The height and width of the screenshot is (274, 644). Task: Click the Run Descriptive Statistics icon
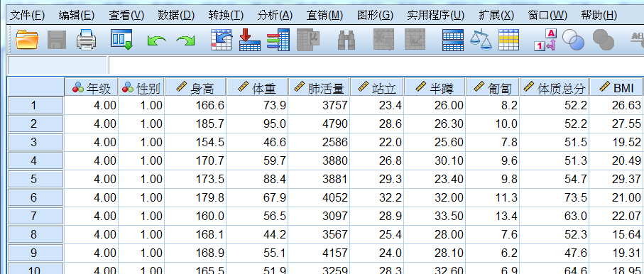click(307, 40)
